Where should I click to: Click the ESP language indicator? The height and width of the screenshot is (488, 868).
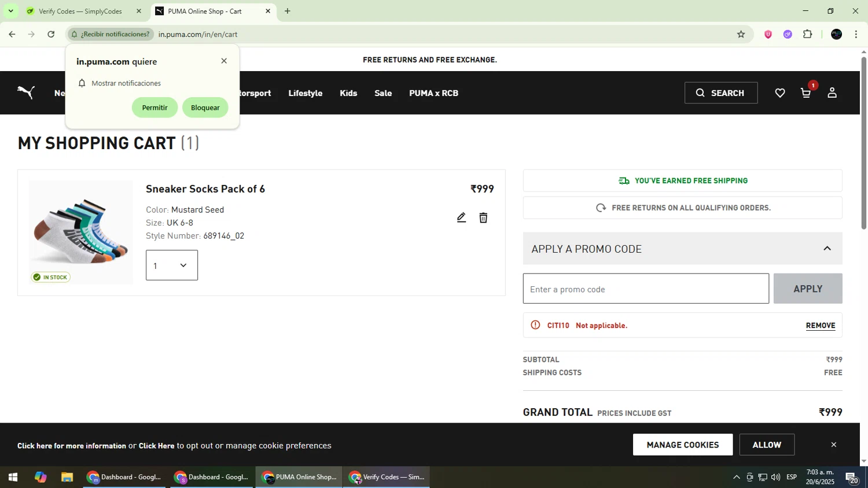point(792,477)
